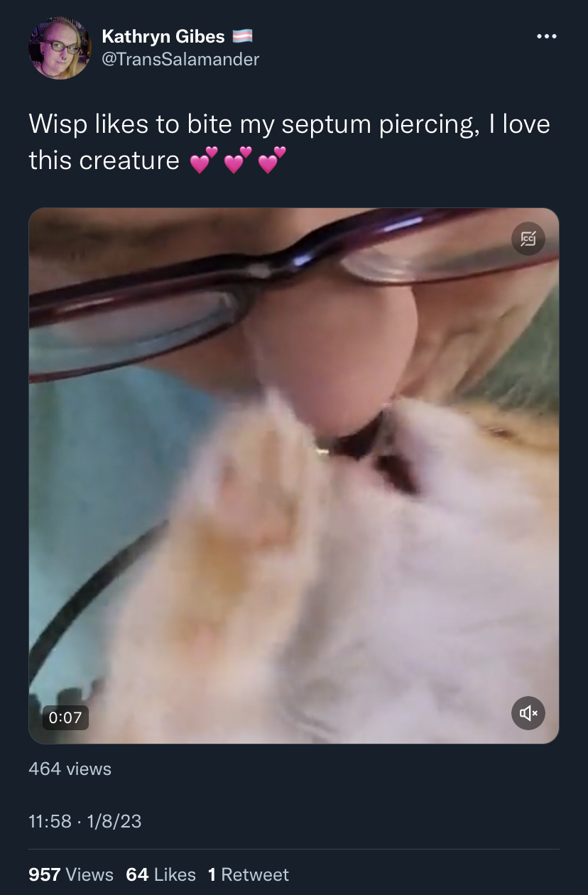Screen dimensions: 588x895
Task: Click the tweet text about Wisp
Action: point(289,142)
